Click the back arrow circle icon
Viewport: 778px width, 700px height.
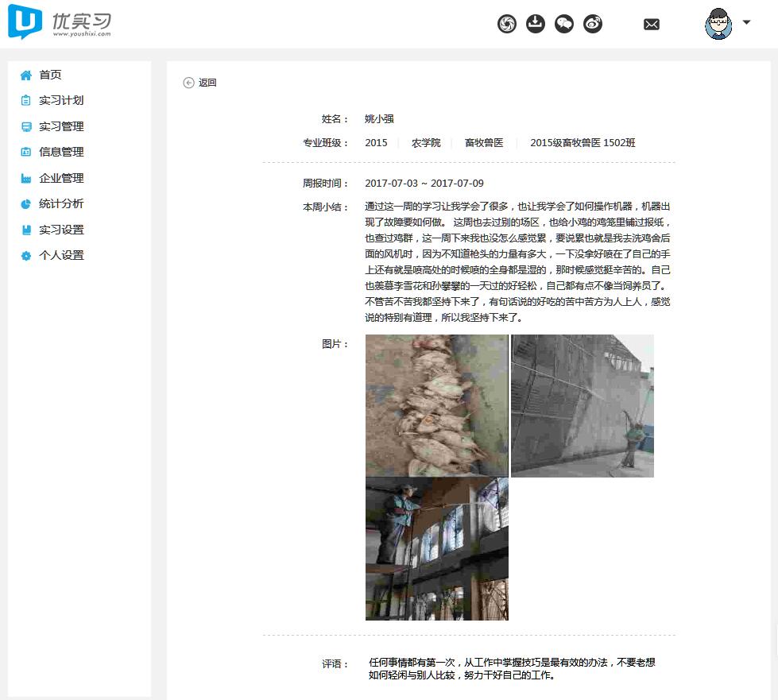coord(188,83)
